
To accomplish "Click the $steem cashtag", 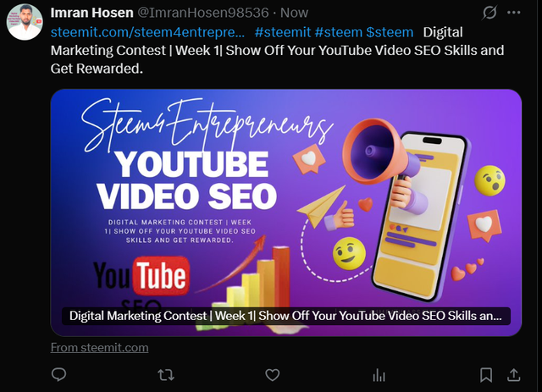I will [x=390, y=32].
